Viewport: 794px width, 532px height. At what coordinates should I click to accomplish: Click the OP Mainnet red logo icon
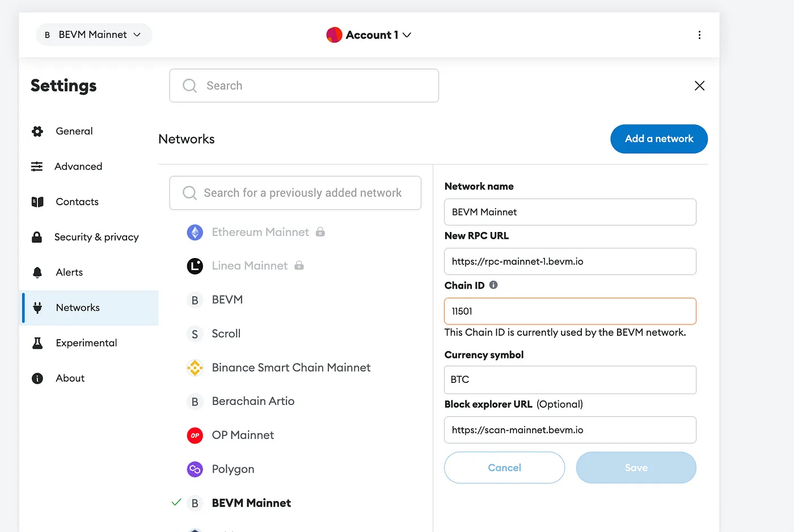pos(195,436)
